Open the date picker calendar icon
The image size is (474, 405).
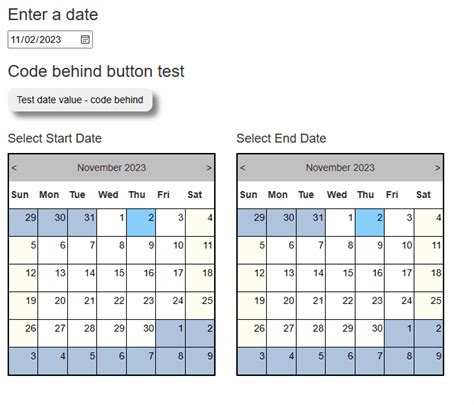(85, 39)
